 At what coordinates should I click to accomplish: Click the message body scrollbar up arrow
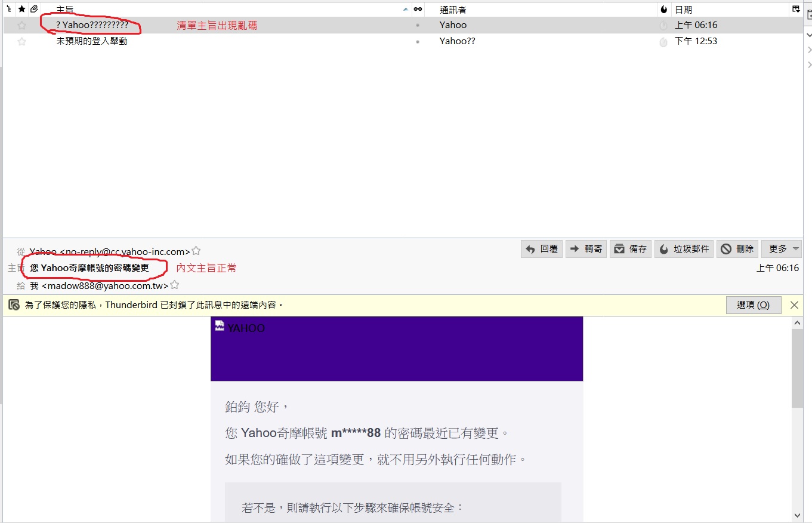[x=797, y=323]
